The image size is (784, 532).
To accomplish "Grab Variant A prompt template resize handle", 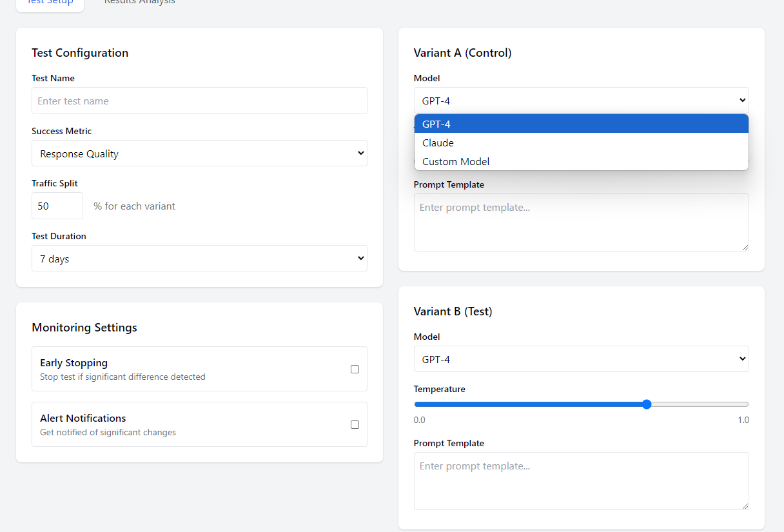I will coord(745,247).
